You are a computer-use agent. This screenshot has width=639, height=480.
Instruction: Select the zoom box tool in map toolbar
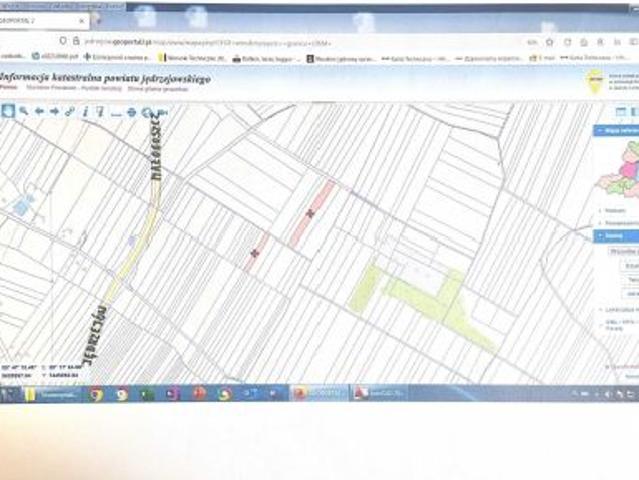coord(8,111)
